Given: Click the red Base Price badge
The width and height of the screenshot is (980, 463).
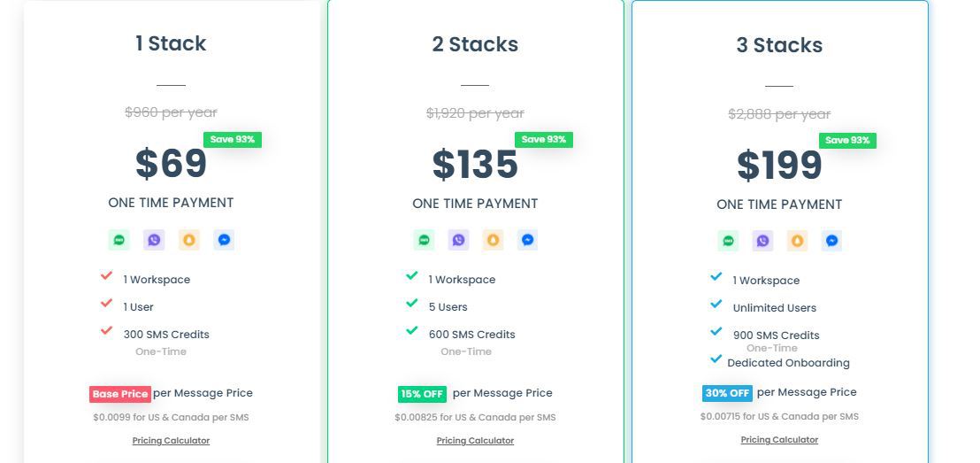Looking at the screenshot, I should (119, 394).
